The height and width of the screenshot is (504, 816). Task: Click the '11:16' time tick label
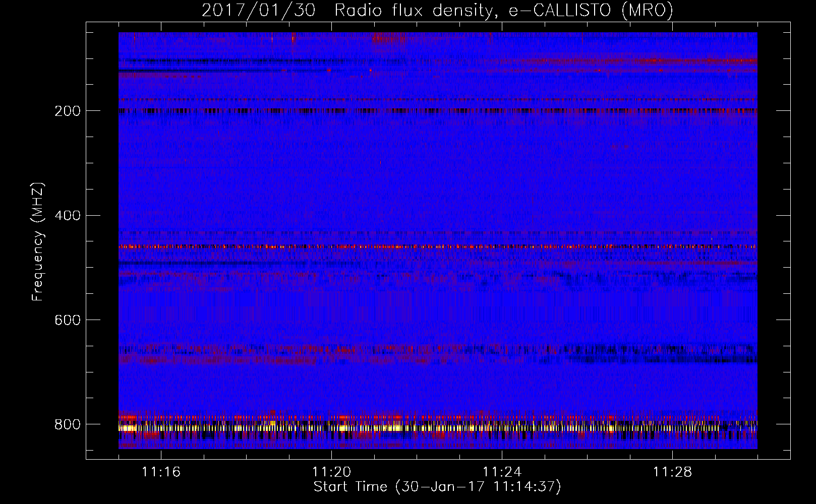click(161, 472)
